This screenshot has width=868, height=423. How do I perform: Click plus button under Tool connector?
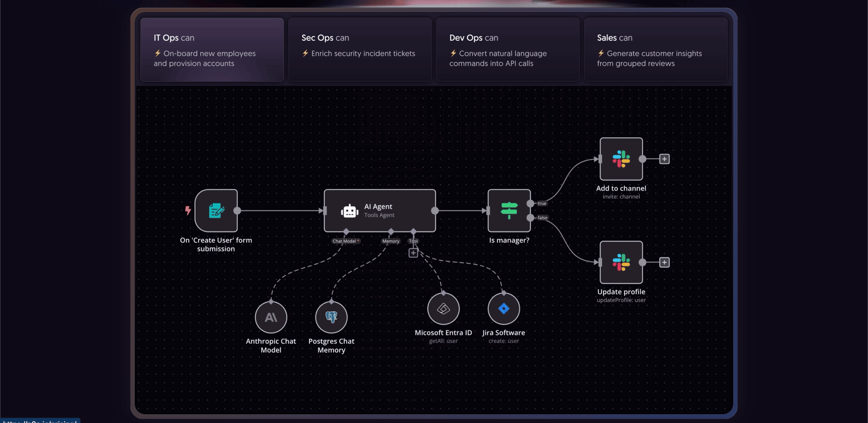click(413, 253)
